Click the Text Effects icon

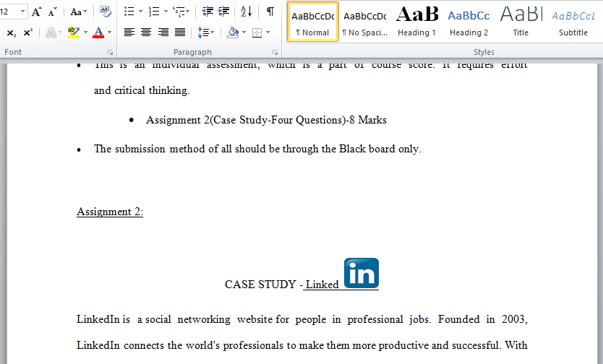click(x=51, y=32)
